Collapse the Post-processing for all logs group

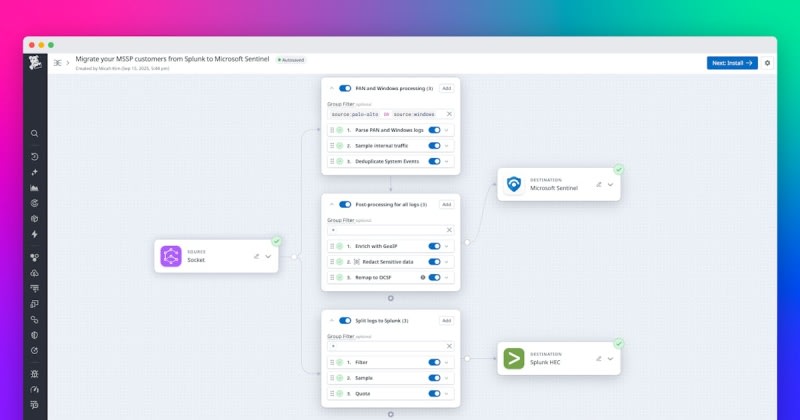[x=331, y=204]
